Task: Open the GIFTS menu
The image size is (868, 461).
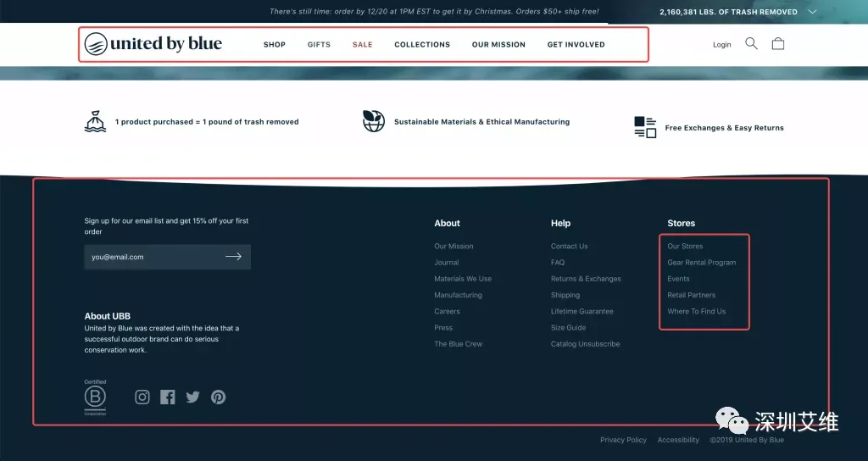Action: [319, 44]
